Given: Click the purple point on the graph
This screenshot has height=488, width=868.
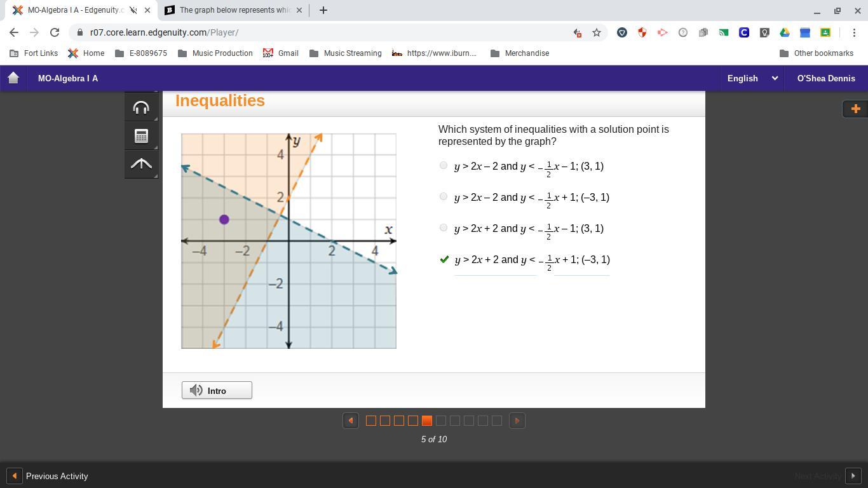Looking at the screenshot, I should pyautogui.click(x=224, y=219).
